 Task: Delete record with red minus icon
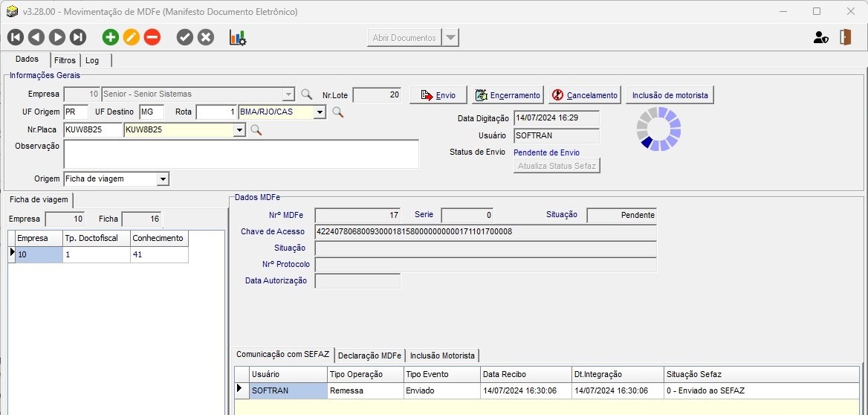152,37
